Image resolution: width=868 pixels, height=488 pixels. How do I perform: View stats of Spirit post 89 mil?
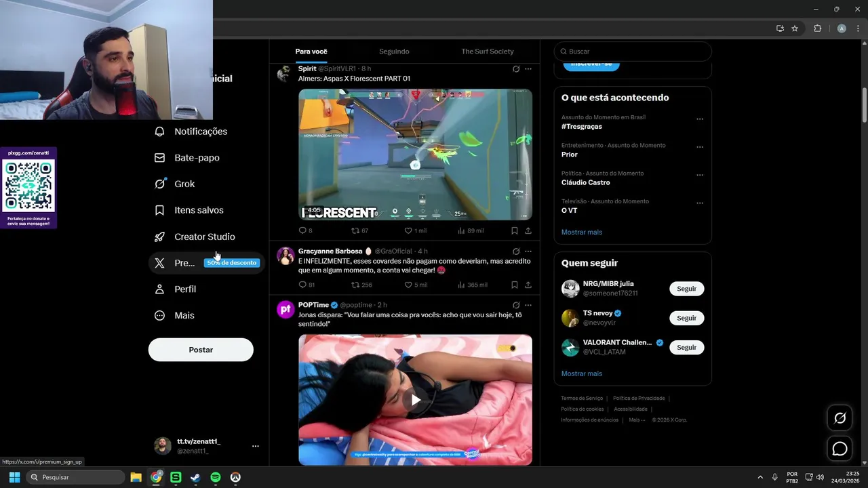471,230
